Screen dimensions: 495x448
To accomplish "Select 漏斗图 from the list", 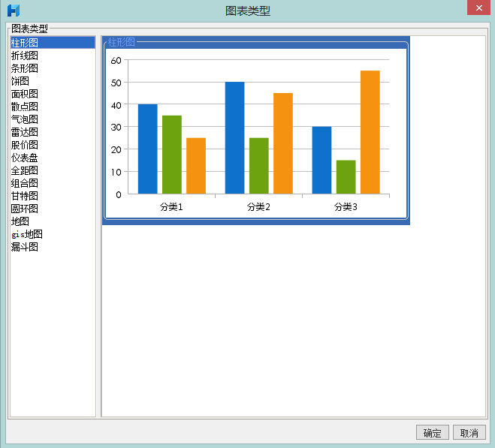I will 53,247.
